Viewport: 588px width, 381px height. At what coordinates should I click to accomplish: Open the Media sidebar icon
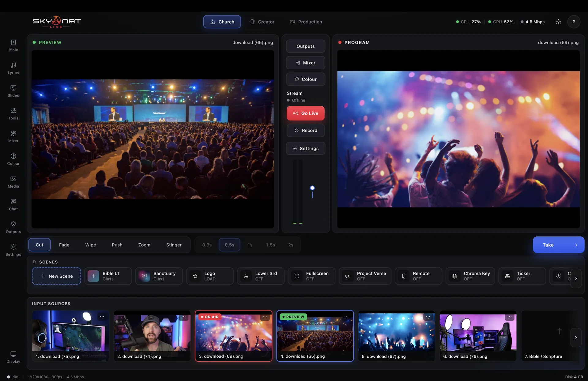click(x=13, y=182)
